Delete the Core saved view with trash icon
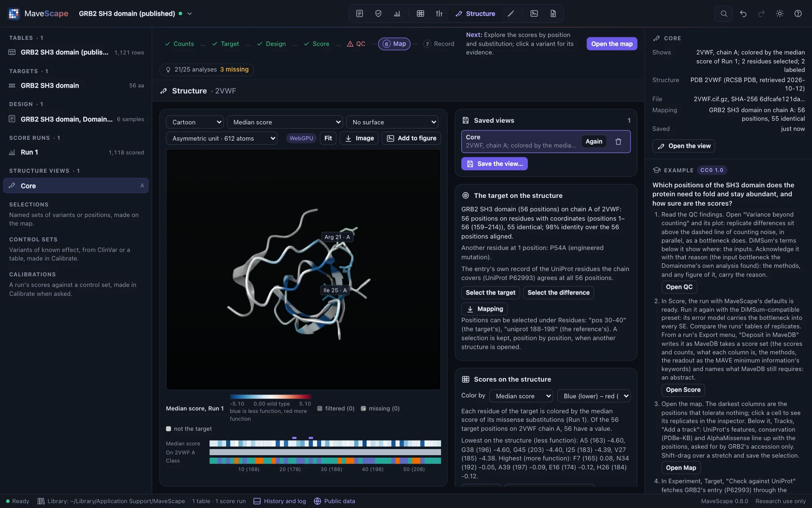This screenshot has width=812, height=508. (x=618, y=141)
